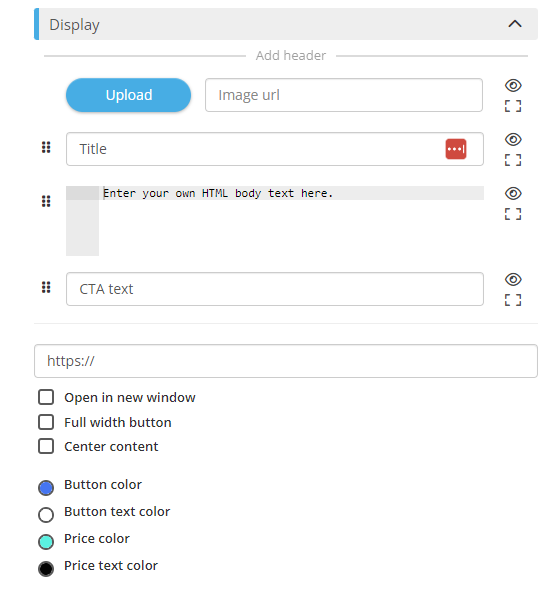Toggle eye visibility for the image row
Screen dimensions: 555x597
coord(513,85)
